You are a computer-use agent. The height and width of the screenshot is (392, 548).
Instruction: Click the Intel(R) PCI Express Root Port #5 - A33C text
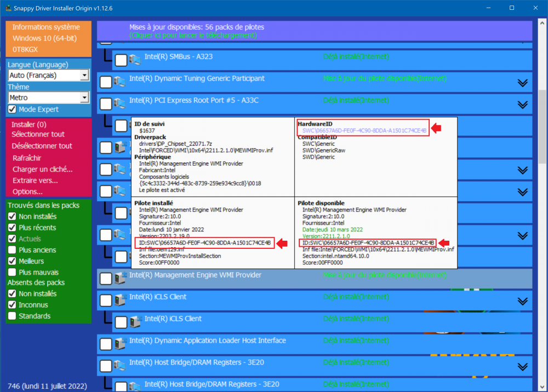pos(194,100)
